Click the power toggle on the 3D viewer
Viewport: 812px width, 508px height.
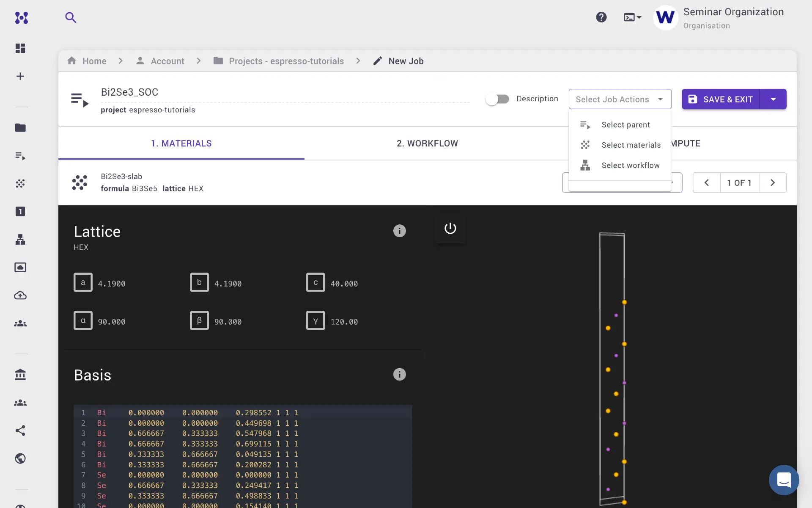tap(450, 228)
